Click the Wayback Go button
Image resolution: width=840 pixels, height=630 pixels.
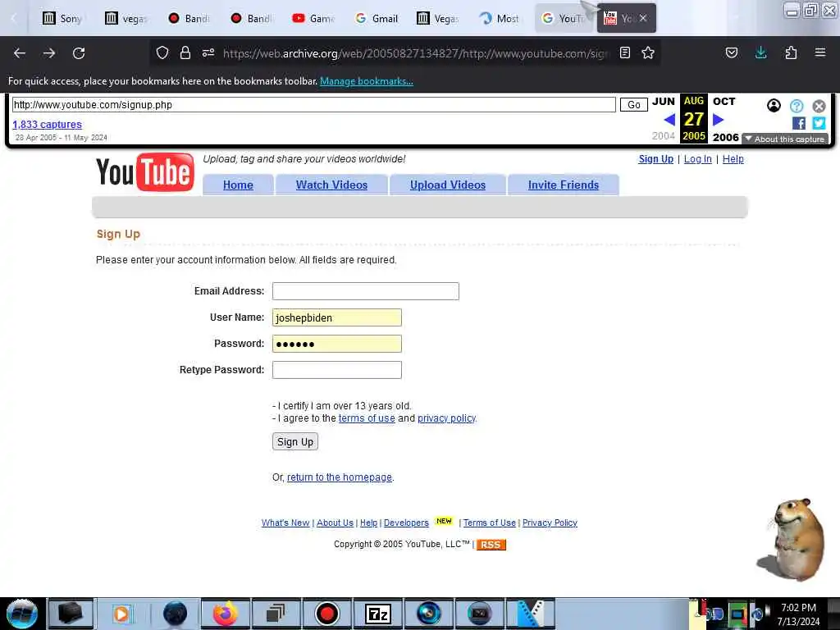(634, 104)
